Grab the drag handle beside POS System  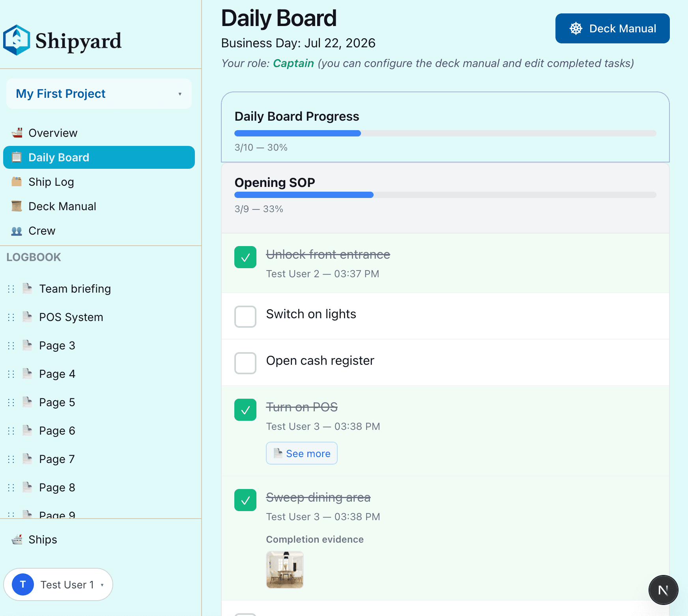tap(11, 317)
